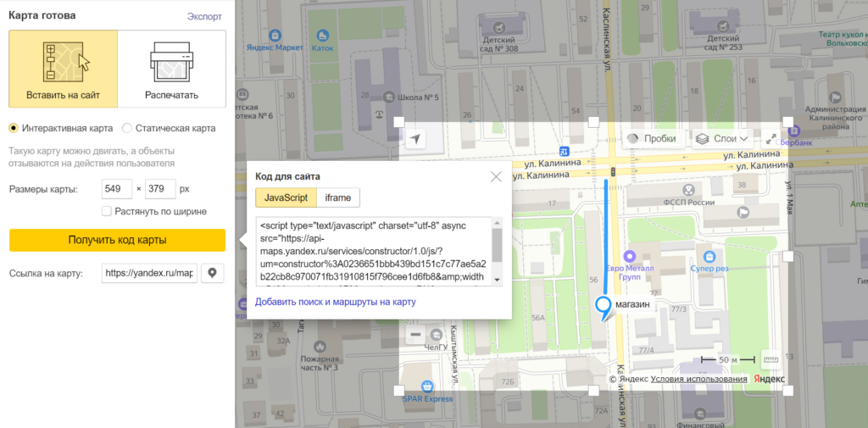
Task: Click the 'магазин' label text
Action: [632, 303]
